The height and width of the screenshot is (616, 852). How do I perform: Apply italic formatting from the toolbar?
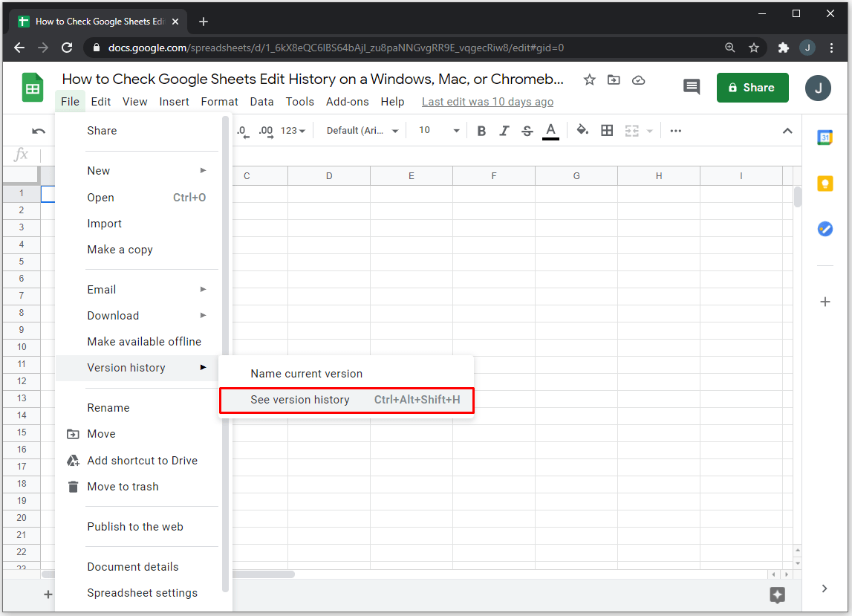coord(504,131)
